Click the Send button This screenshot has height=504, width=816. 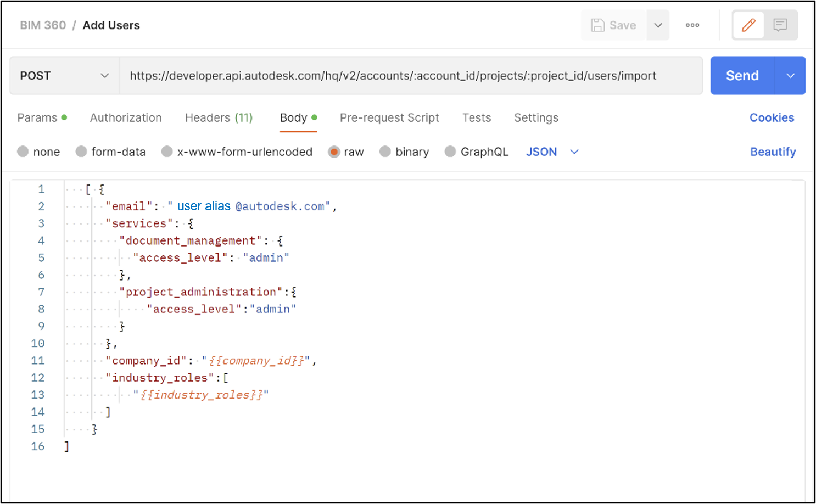point(742,75)
